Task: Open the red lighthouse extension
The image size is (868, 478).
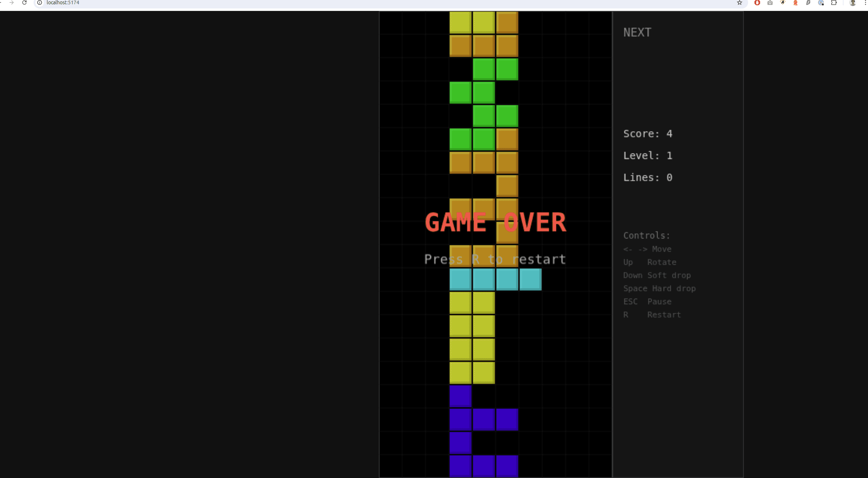Action: click(x=795, y=2)
